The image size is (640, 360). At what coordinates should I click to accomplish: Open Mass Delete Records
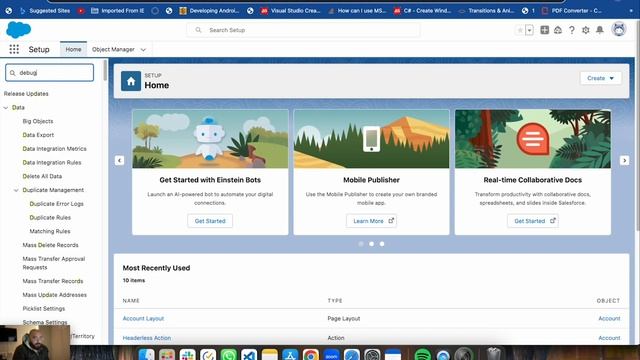(x=50, y=245)
